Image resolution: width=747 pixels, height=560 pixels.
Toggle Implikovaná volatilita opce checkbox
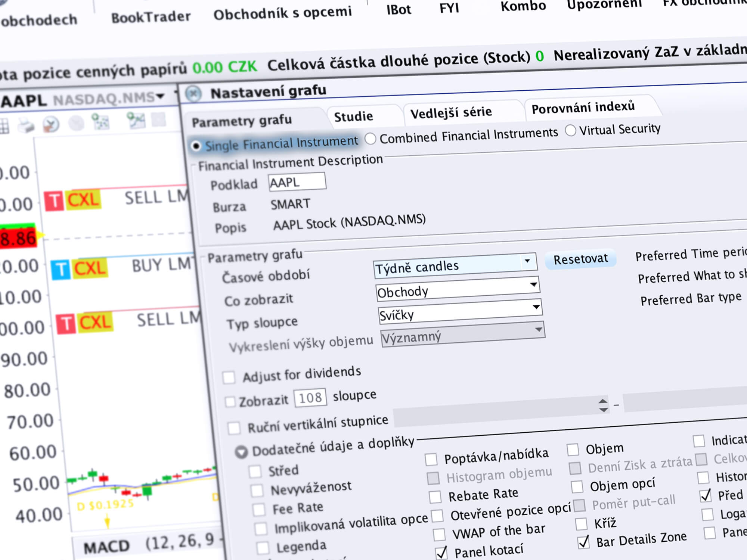pos(261,529)
